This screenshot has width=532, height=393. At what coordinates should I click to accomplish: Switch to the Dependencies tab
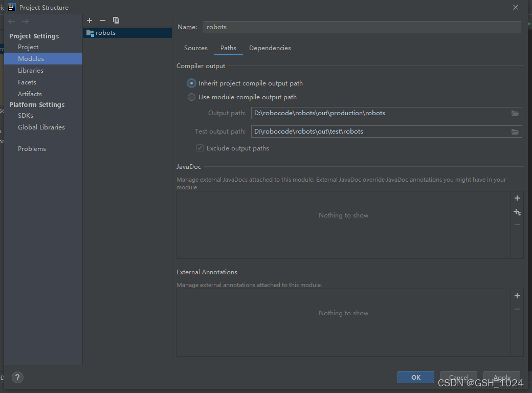pos(270,48)
